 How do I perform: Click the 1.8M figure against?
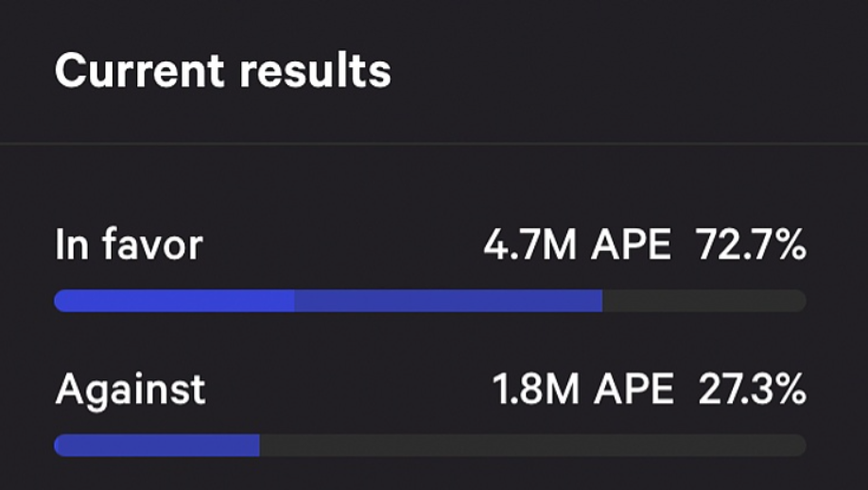pyautogui.click(x=535, y=389)
